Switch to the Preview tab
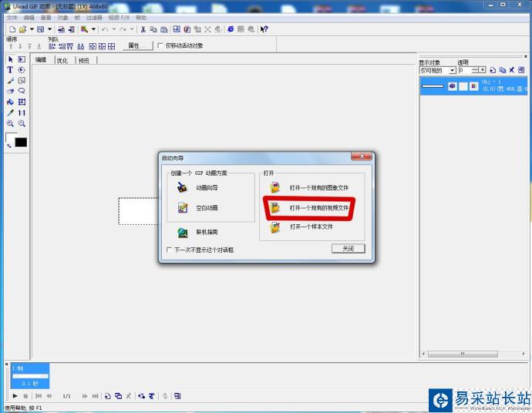Screen dimensions: 532x413 pos(84,61)
